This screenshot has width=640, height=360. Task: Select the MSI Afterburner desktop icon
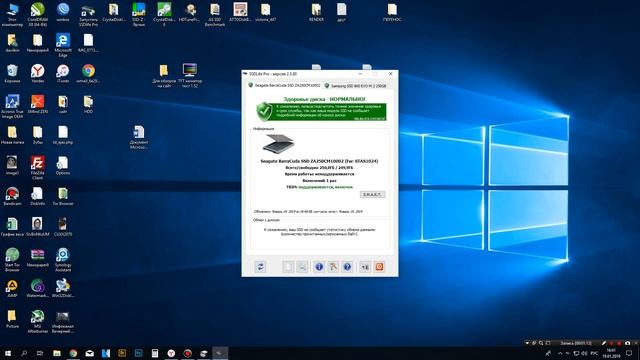[x=38, y=321]
